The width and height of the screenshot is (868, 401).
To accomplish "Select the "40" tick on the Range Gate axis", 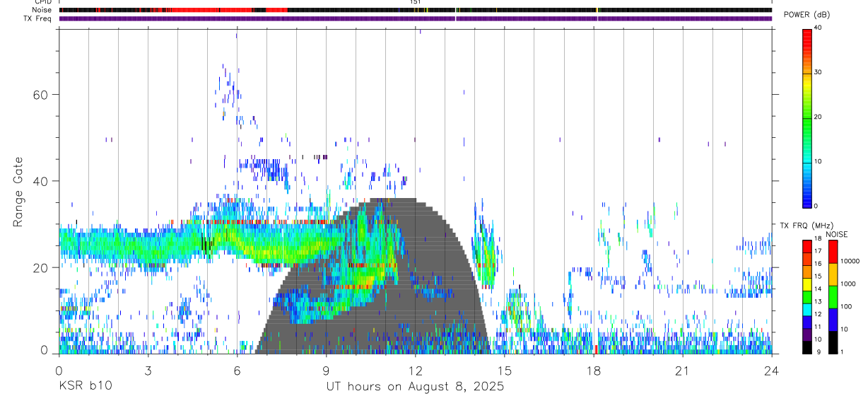I will pyautogui.click(x=42, y=181).
